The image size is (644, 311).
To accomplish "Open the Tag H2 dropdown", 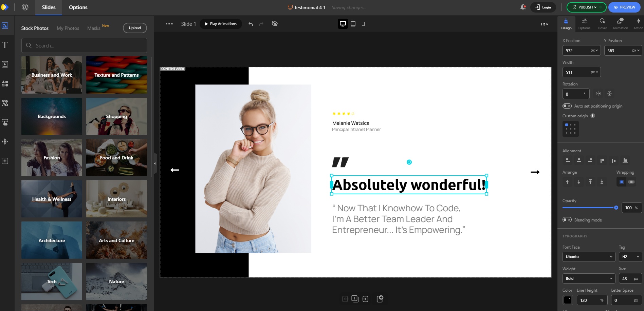I will (630, 257).
